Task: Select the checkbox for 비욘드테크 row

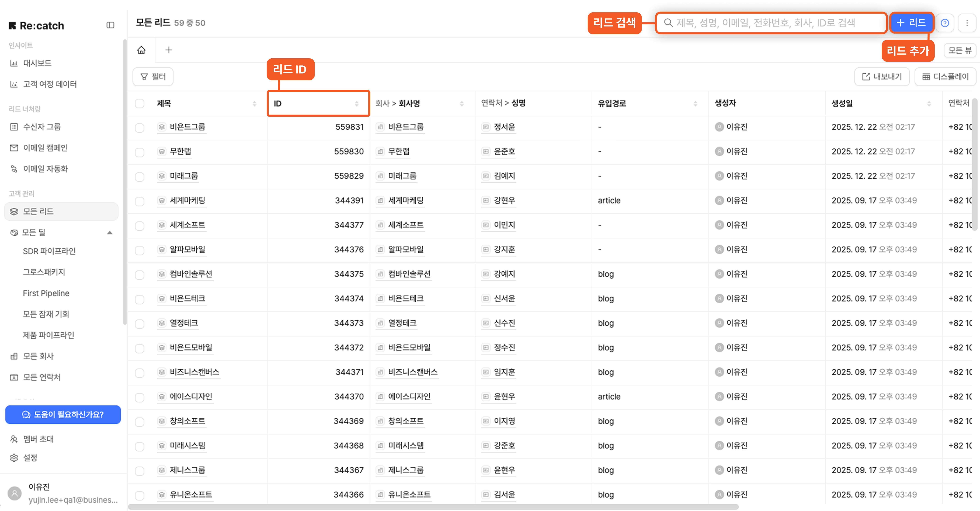Action: (140, 299)
